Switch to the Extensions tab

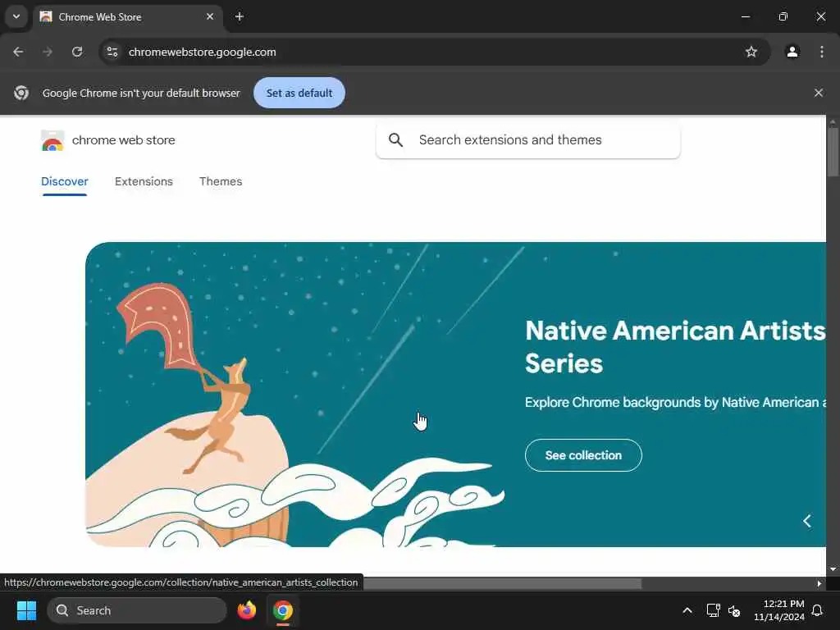[x=144, y=181]
